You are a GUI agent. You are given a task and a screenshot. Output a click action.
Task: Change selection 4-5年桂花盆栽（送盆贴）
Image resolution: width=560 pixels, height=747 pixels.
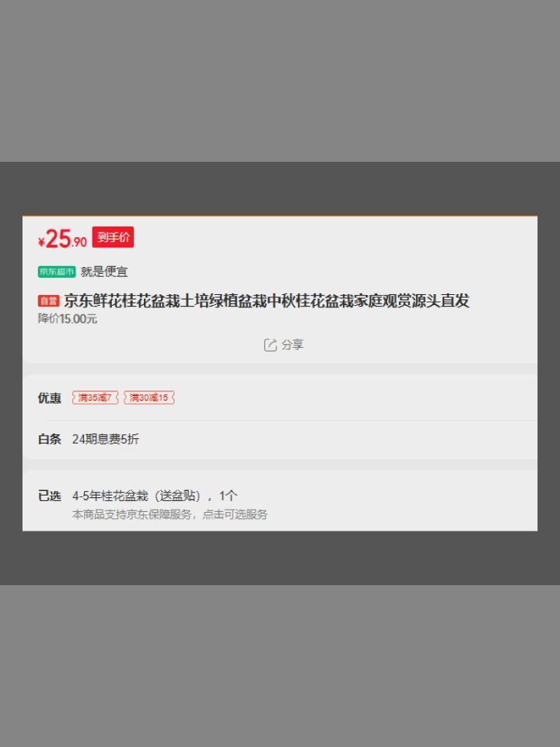pos(137,496)
